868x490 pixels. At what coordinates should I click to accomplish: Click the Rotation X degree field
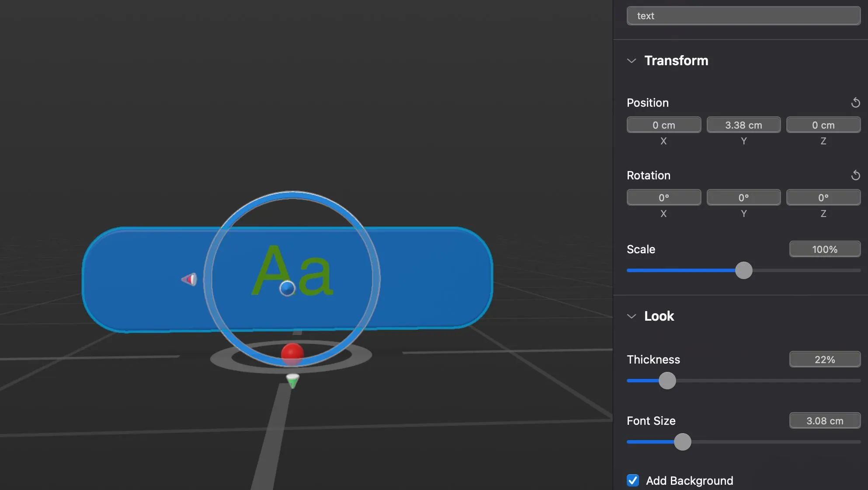[x=663, y=198]
